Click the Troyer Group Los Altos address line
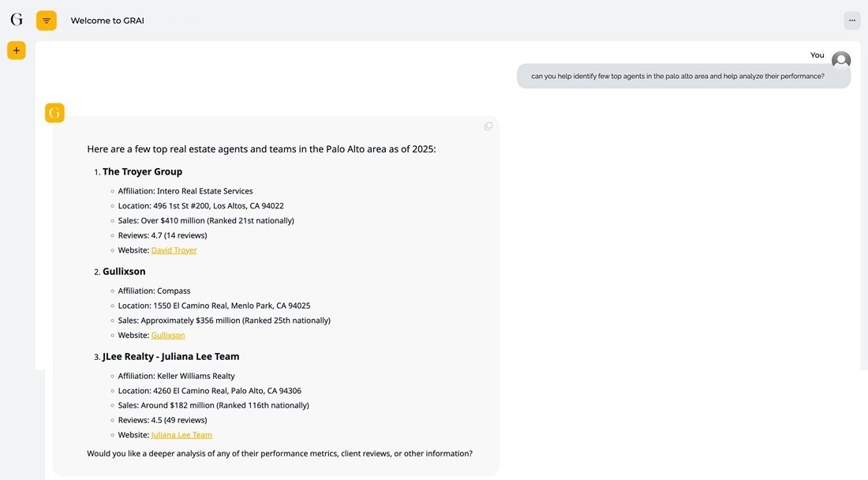 (200, 206)
